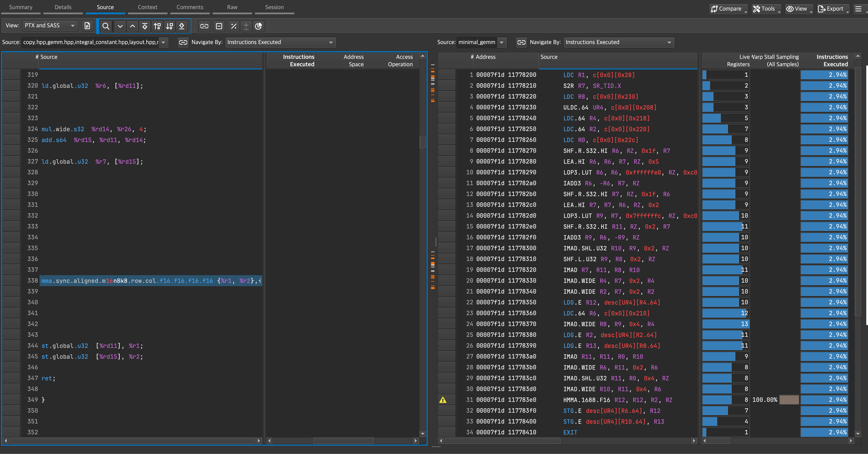
Task: Click the collapse-all minus box icon
Action: coord(219,26)
